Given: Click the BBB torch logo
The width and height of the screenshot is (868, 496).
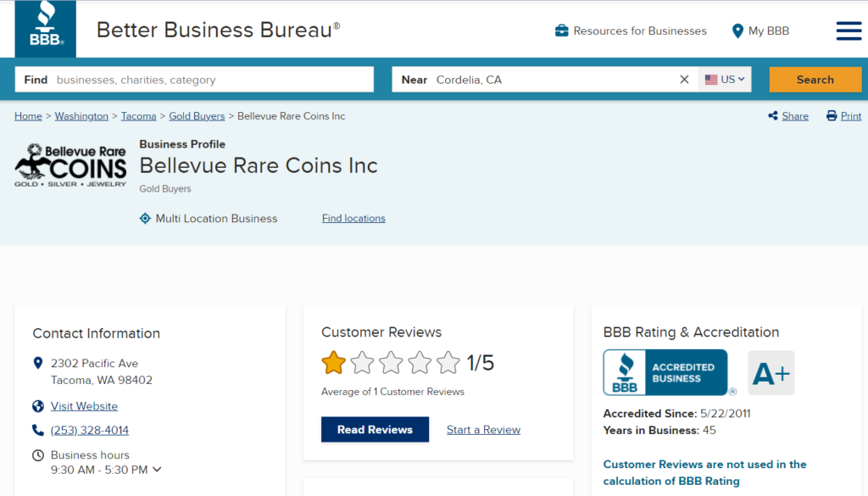Looking at the screenshot, I should pyautogui.click(x=46, y=29).
